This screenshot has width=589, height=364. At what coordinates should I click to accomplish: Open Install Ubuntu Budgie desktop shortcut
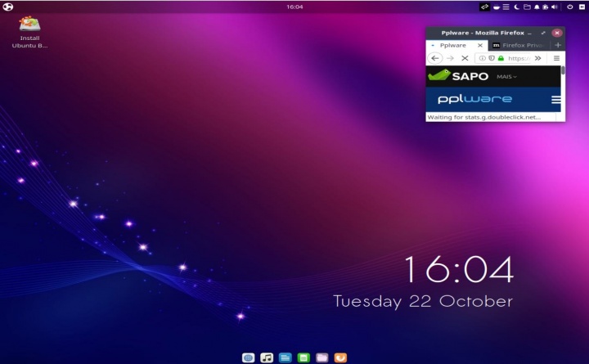pyautogui.click(x=30, y=32)
